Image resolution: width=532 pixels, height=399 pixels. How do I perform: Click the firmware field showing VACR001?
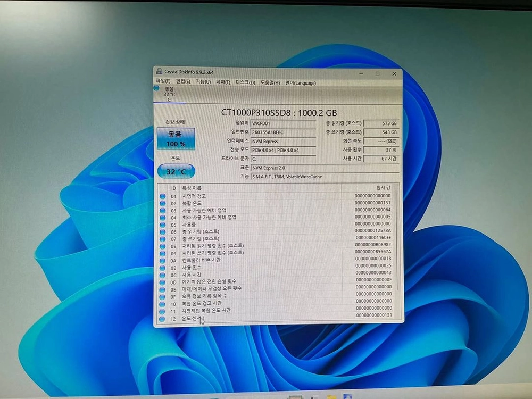[284, 123]
